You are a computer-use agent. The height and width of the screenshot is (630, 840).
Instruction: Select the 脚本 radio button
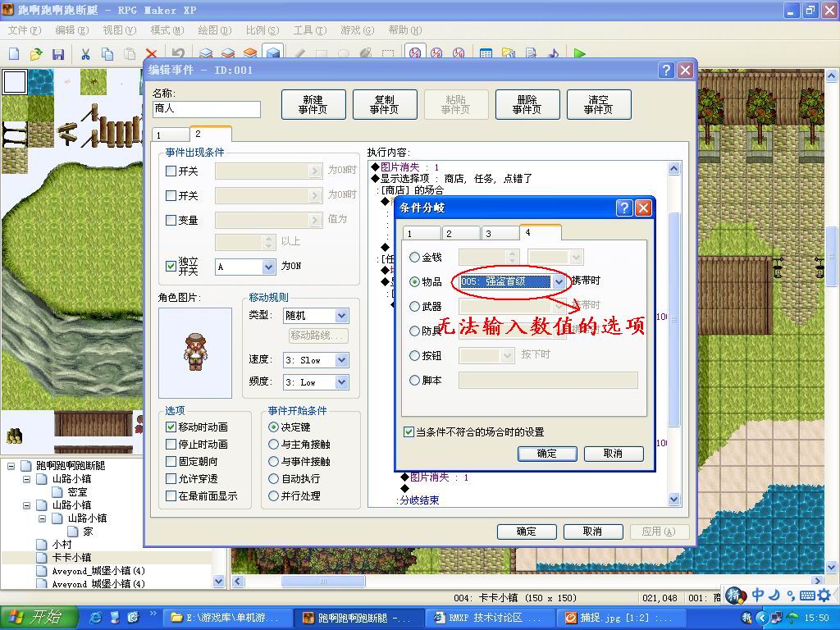click(x=414, y=381)
